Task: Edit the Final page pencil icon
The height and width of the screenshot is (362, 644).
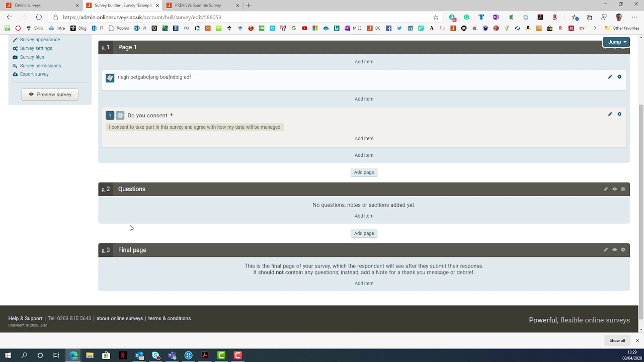Action: point(605,250)
